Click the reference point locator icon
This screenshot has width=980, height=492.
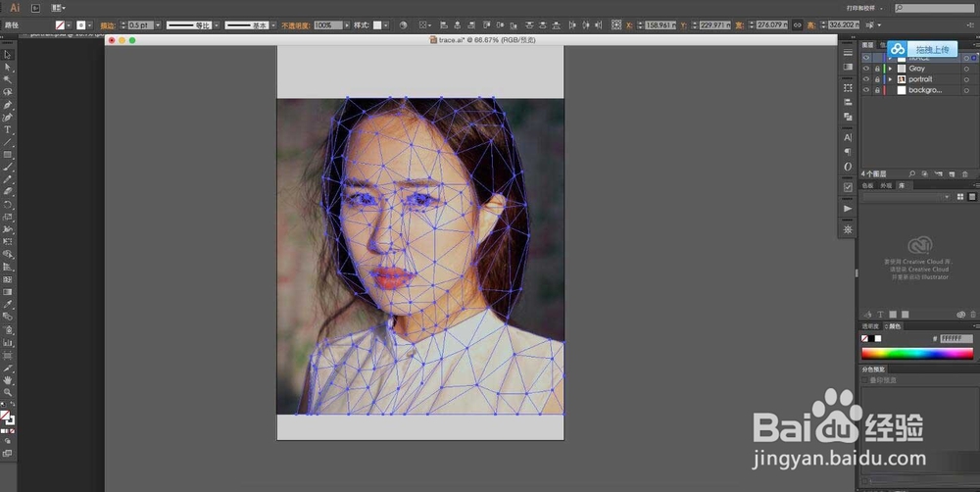[616, 25]
